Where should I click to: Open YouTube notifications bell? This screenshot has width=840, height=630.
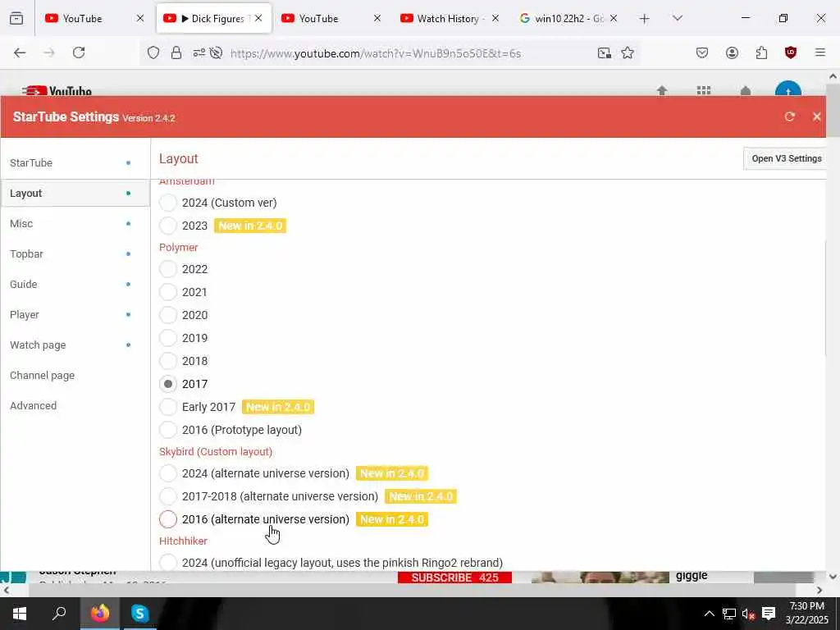click(x=745, y=91)
